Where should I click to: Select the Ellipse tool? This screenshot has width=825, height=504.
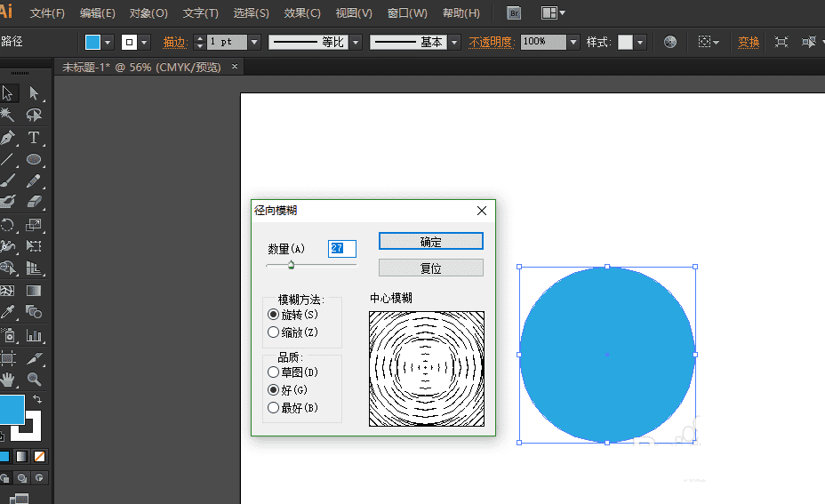point(34,159)
